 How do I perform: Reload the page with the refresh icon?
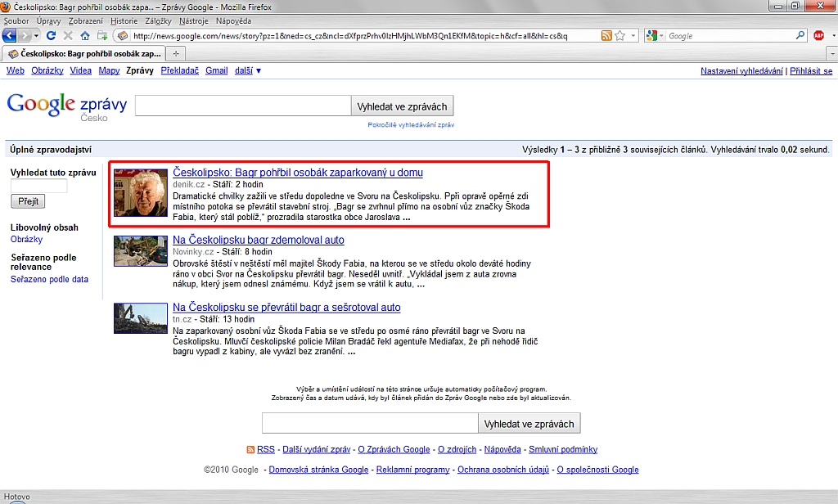coord(51,36)
